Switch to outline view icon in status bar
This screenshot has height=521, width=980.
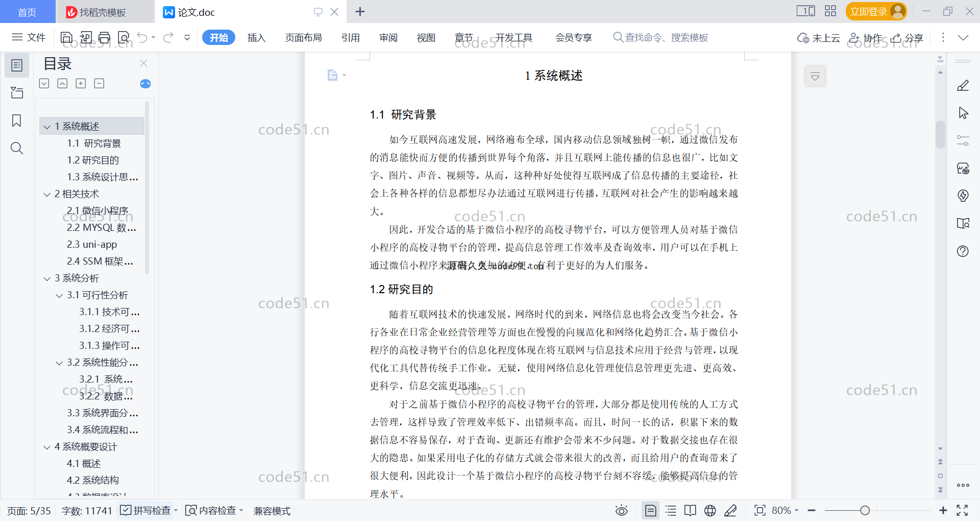pos(671,510)
